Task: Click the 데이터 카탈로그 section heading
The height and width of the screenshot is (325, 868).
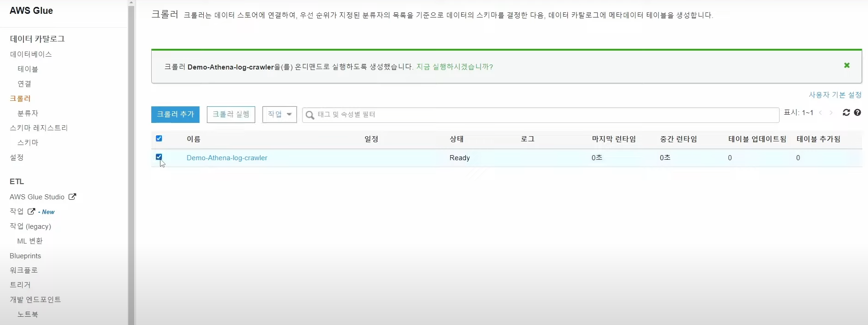Action: coord(37,39)
